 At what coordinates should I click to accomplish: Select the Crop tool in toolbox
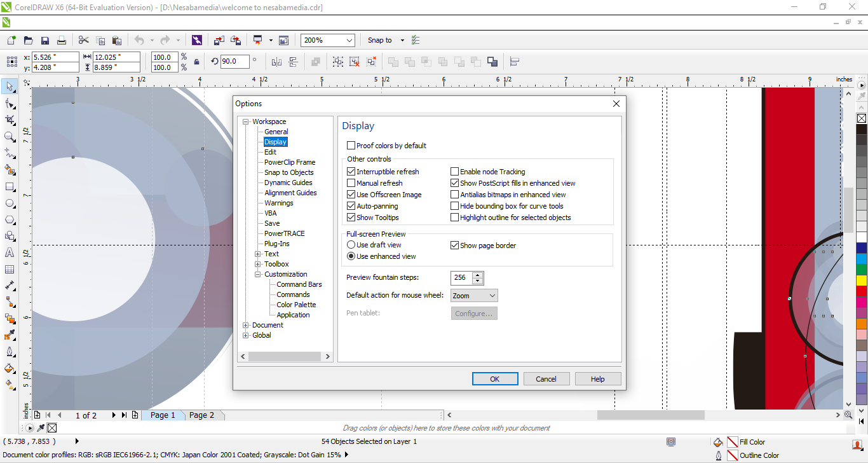point(10,120)
